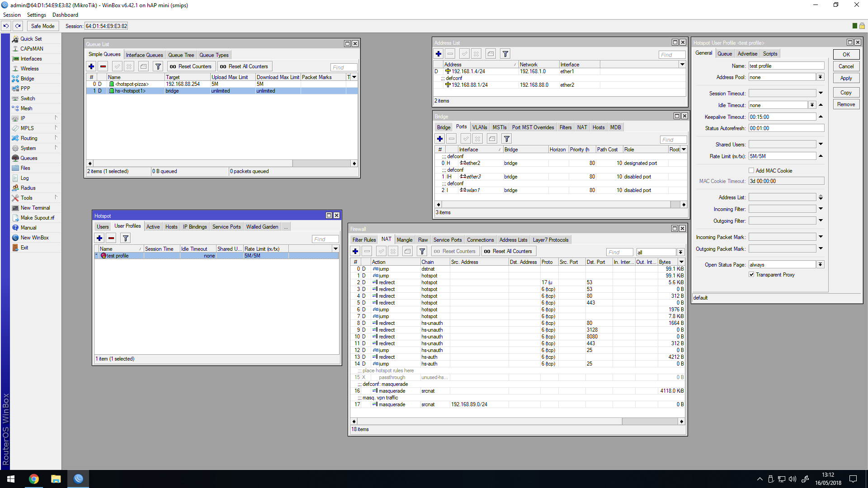
Task: Disable the selected bridge port
Action: click(x=477, y=139)
